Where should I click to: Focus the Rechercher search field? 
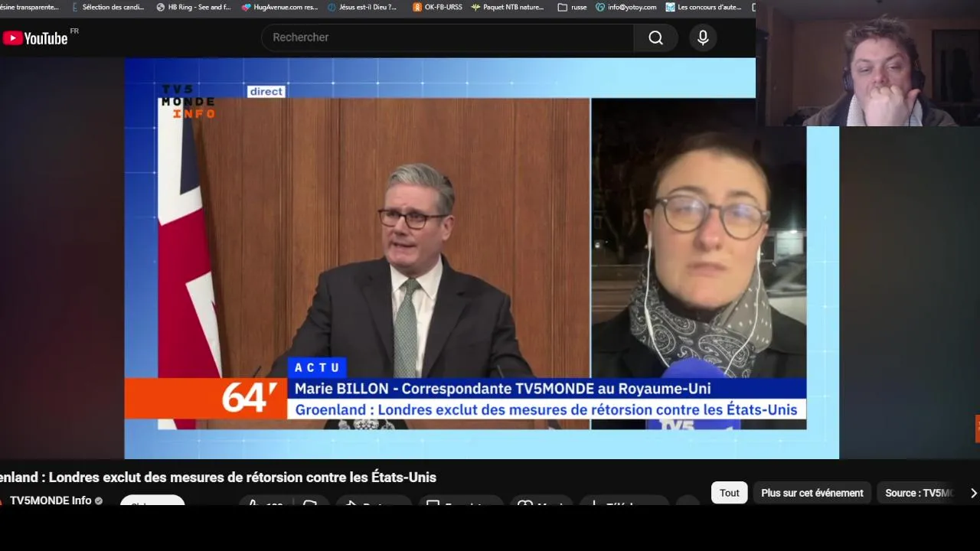click(x=448, y=37)
